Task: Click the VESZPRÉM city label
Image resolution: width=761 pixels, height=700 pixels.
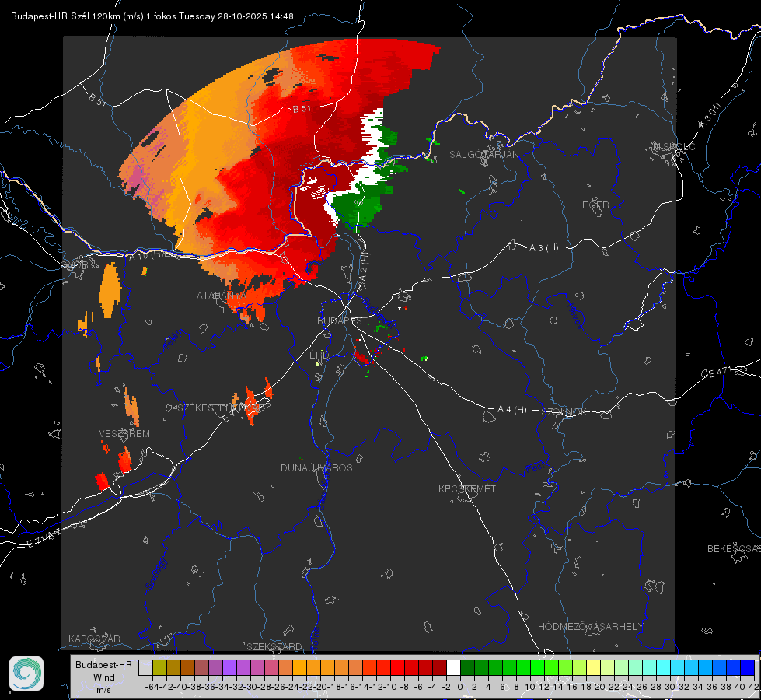Action: (124, 434)
